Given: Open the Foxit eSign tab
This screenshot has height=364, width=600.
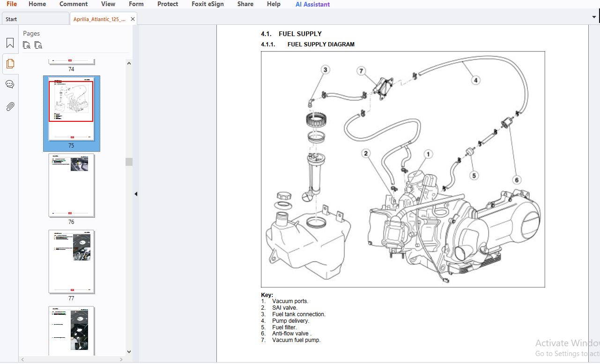Looking at the screenshot, I should pos(207,4).
